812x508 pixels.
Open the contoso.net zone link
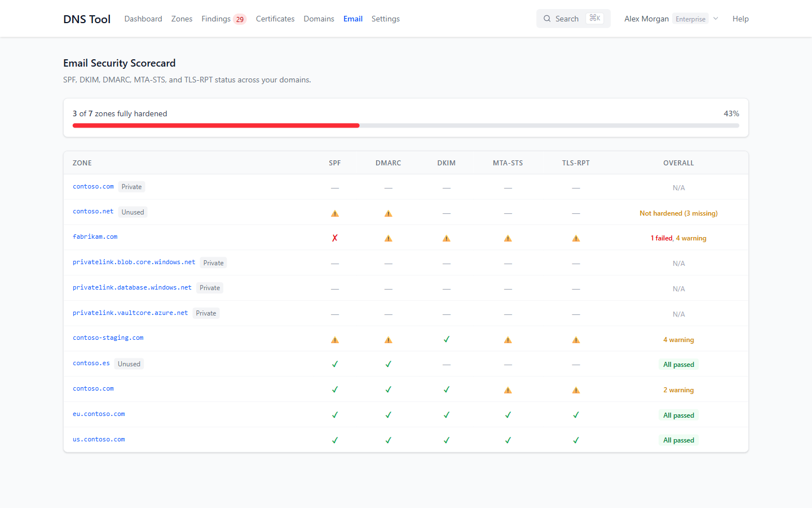[93, 212]
